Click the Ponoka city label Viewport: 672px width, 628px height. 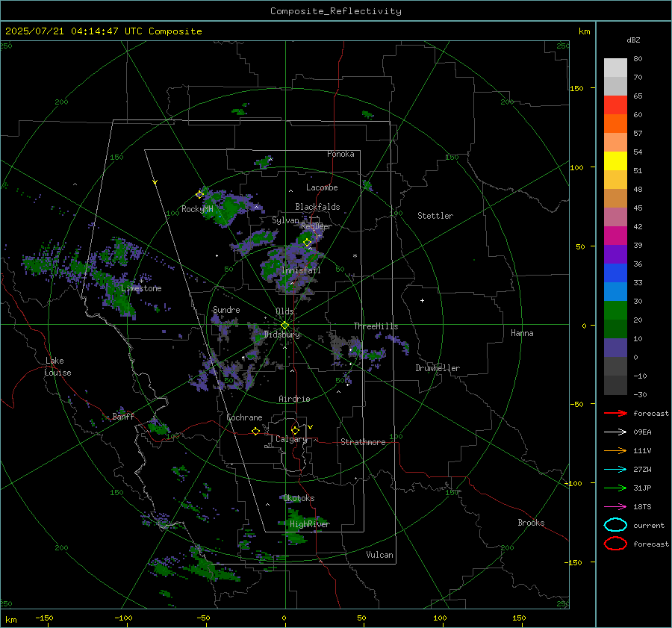(x=340, y=154)
